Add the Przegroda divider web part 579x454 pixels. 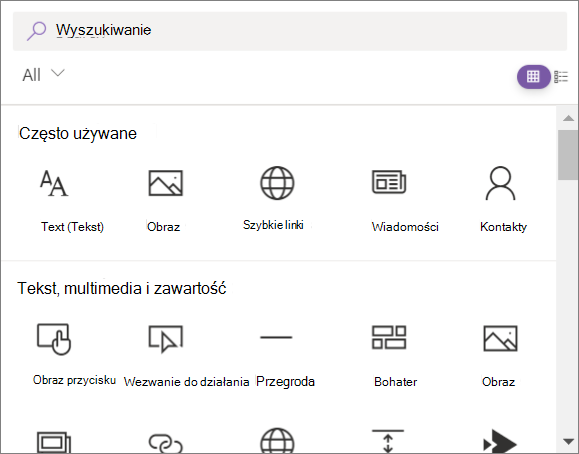(x=276, y=337)
